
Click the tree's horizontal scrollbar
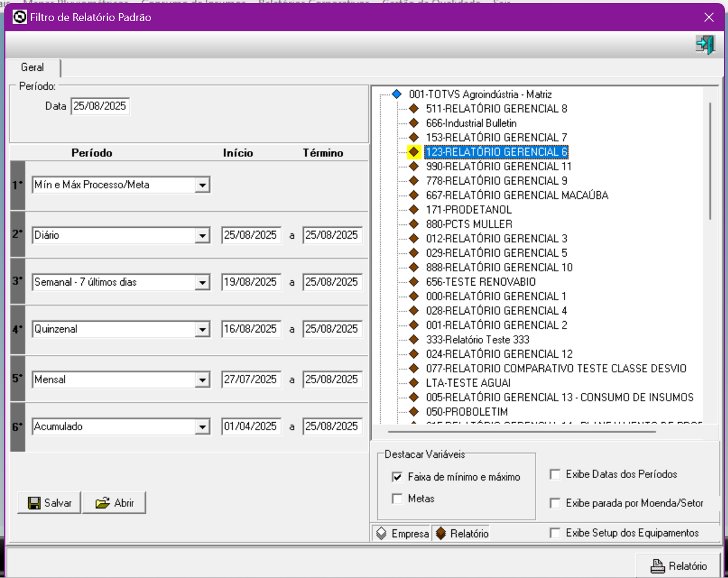[522, 431]
